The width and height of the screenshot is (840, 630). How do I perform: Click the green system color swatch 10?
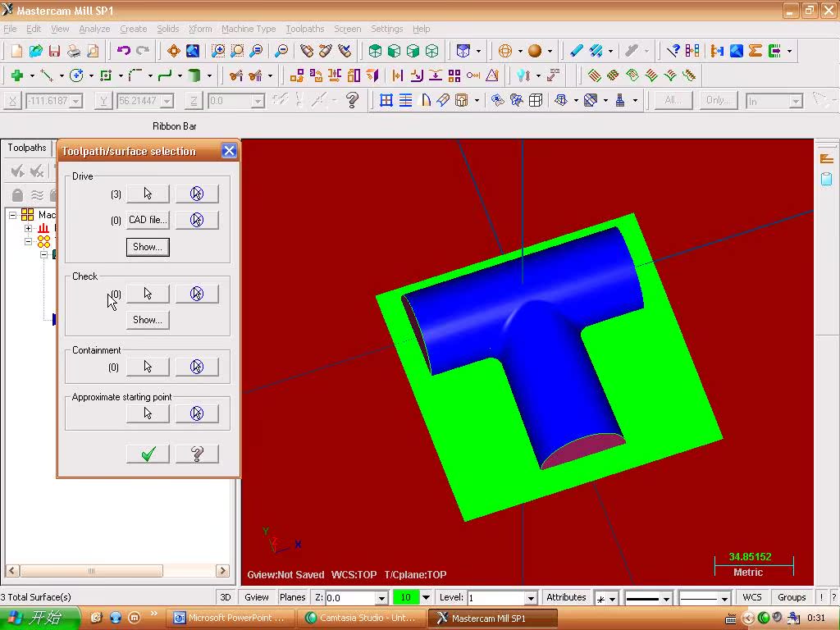405,597
